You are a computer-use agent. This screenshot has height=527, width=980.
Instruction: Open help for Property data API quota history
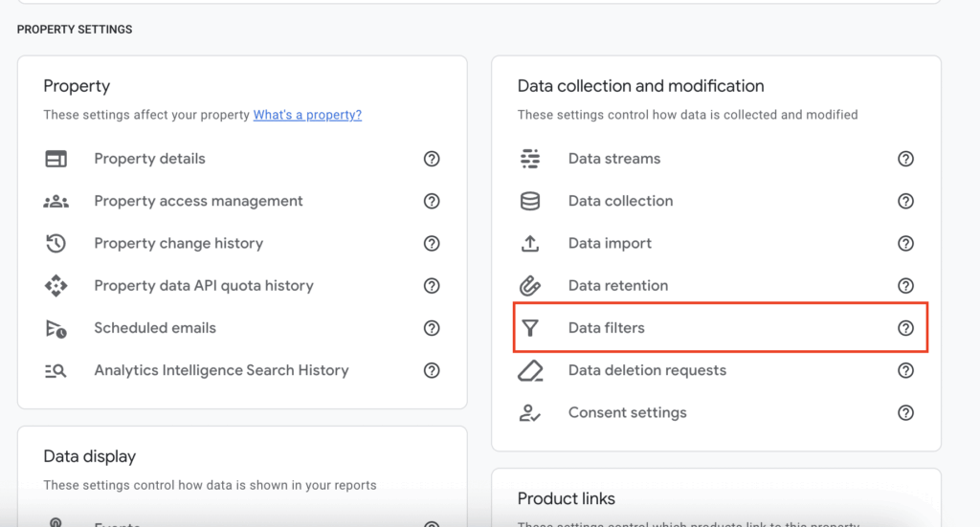432,286
